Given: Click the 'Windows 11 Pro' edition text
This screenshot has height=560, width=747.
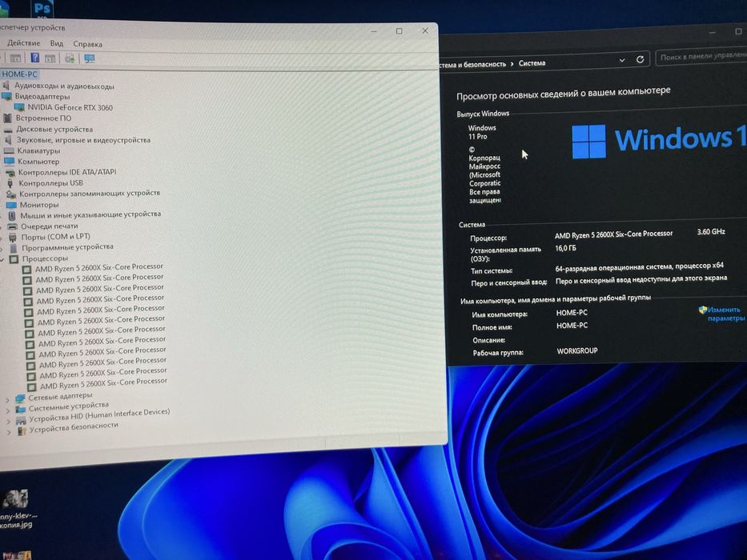Looking at the screenshot, I should pos(482,132).
